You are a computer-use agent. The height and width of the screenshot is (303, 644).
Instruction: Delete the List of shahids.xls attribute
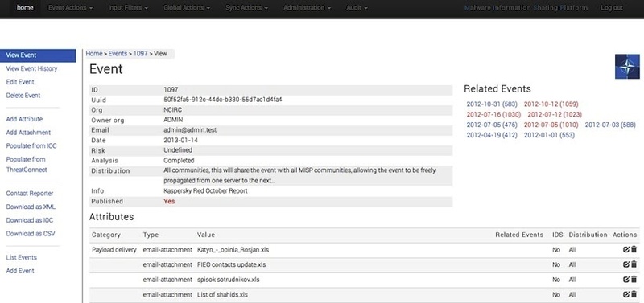coord(634,294)
